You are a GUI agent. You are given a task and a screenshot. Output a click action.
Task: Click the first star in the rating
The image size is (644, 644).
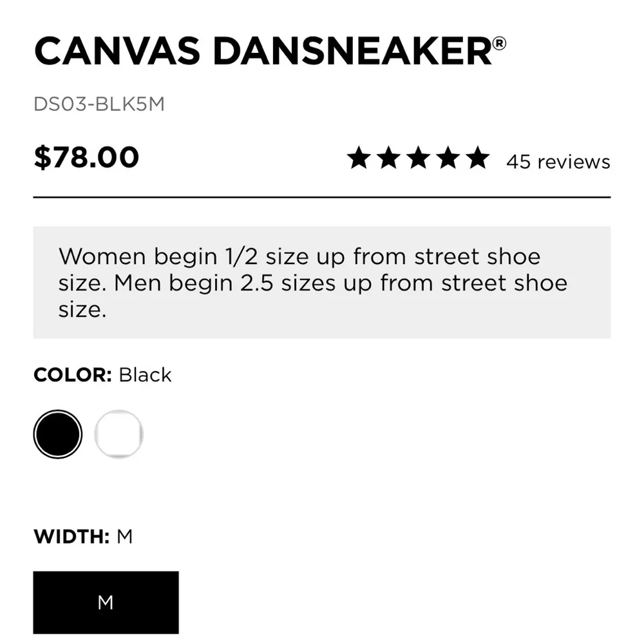click(x=359, y=158)
